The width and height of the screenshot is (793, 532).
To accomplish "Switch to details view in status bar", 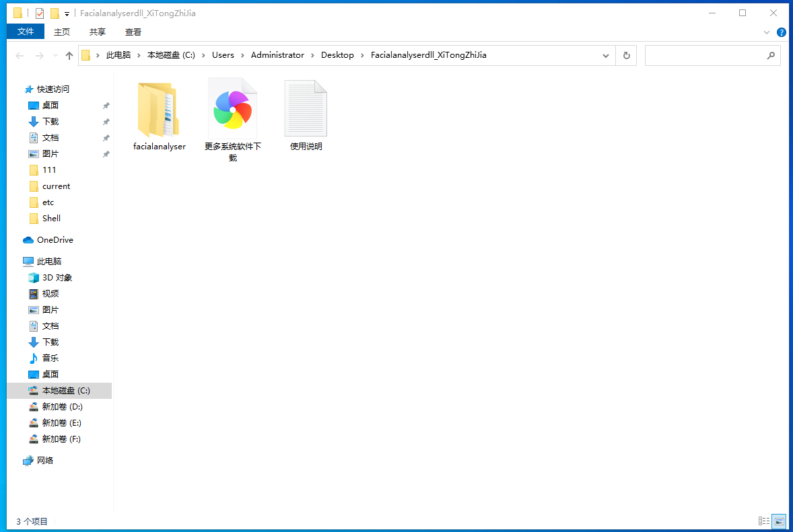I will click(x=763, y=521).
